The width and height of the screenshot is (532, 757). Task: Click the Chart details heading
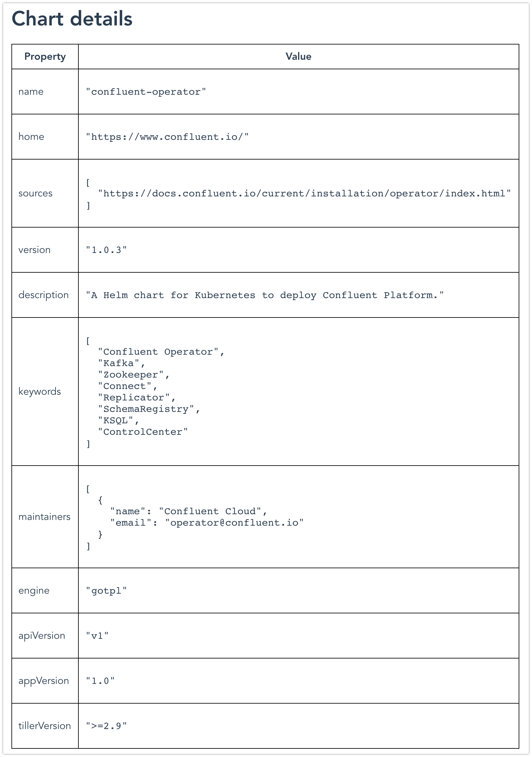click(x=72, y=19)
